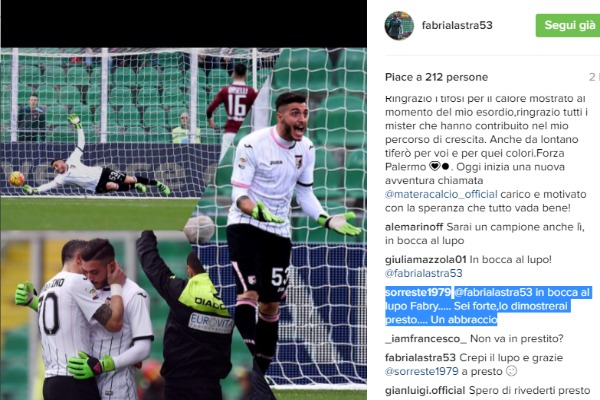Open sorreste1979 highlighted username
This screenshot has width=600, height=400.
pyautogui.click(x=418, y=292)
